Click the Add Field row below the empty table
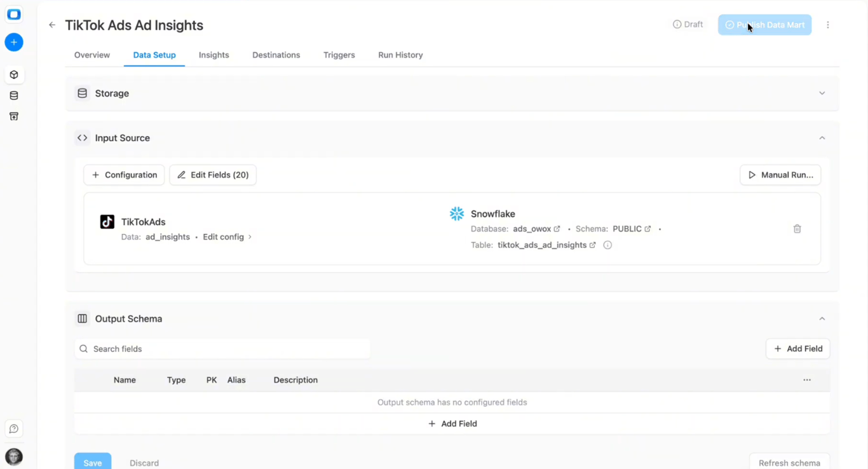Viewport: 868px width, 469px height. [452, 424]
